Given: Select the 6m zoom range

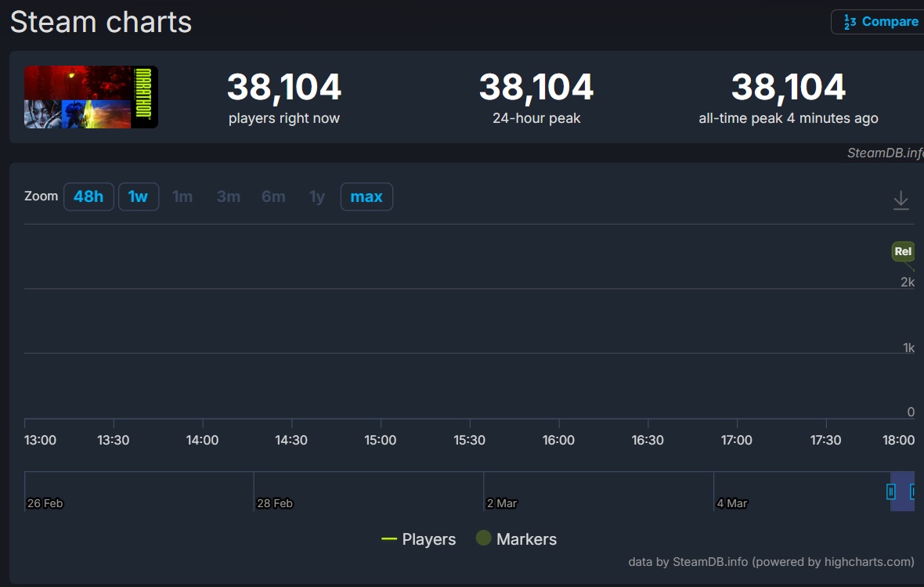Looking at the screenshot, I should coord(273,196).
